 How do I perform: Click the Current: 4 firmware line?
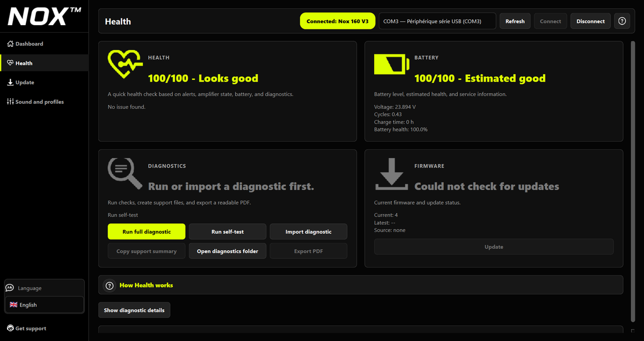point(386,215)
